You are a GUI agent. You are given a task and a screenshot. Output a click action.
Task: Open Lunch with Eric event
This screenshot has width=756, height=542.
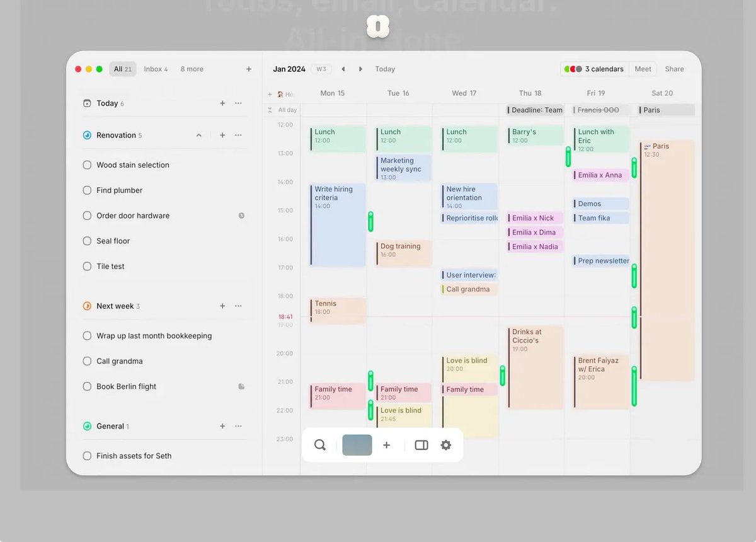point(601,139)
